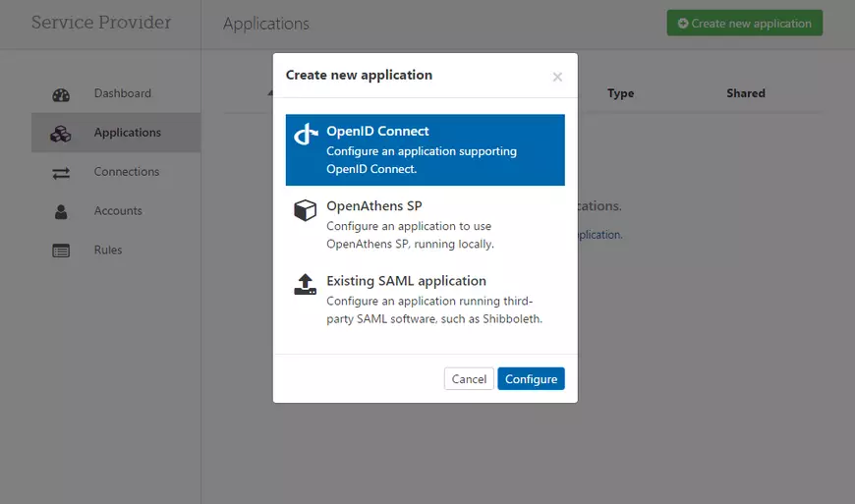The height and width of the screenshot is (504, 855).
Task: Go to Applications in the sidebar
Action: (x=116, y=133)
